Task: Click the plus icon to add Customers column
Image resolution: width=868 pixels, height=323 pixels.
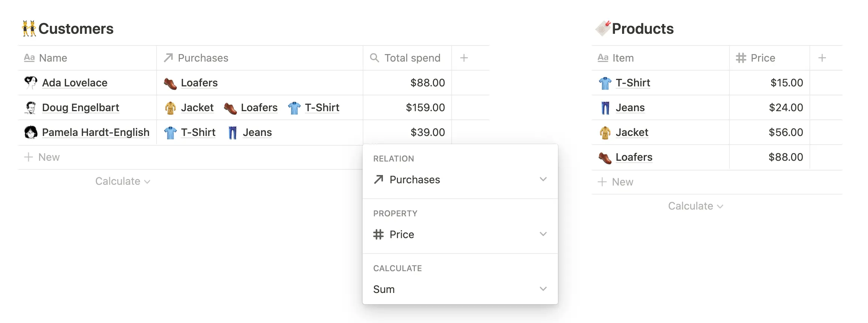Action: [464, 58]
